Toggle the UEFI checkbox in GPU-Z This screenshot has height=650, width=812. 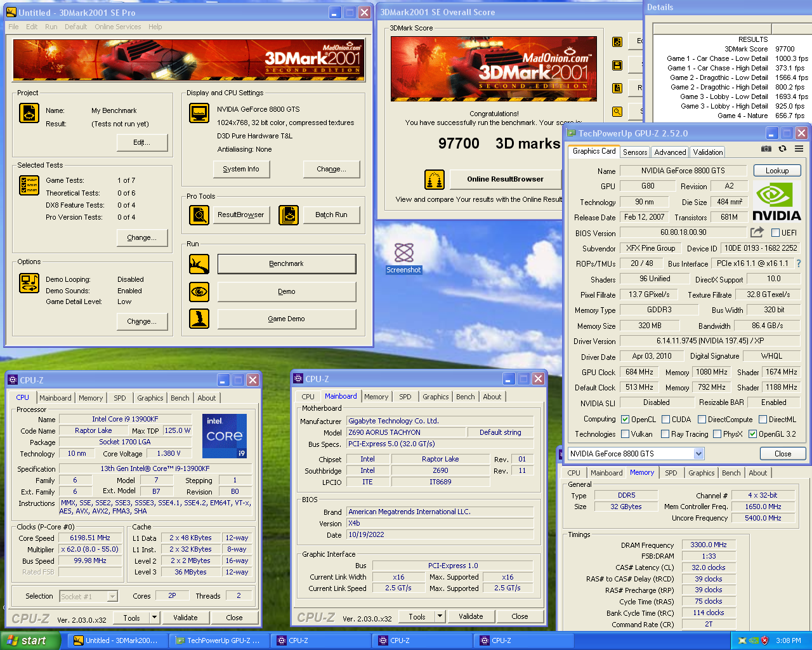pos(775,233)
